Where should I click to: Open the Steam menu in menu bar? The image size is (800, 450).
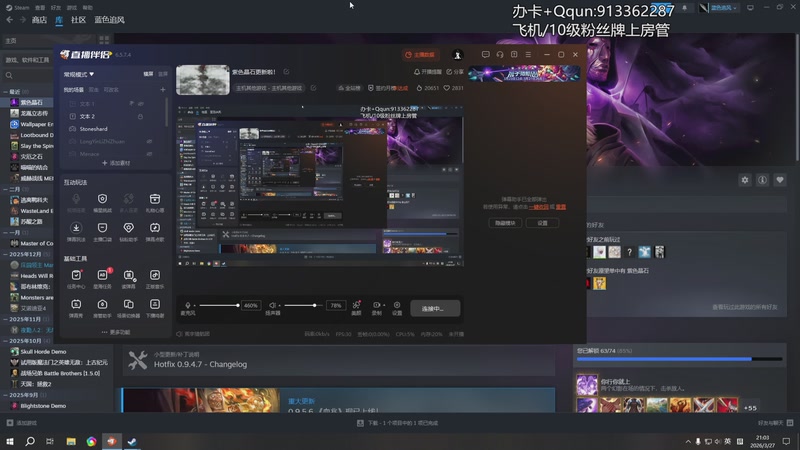click(x=18, y=8)
